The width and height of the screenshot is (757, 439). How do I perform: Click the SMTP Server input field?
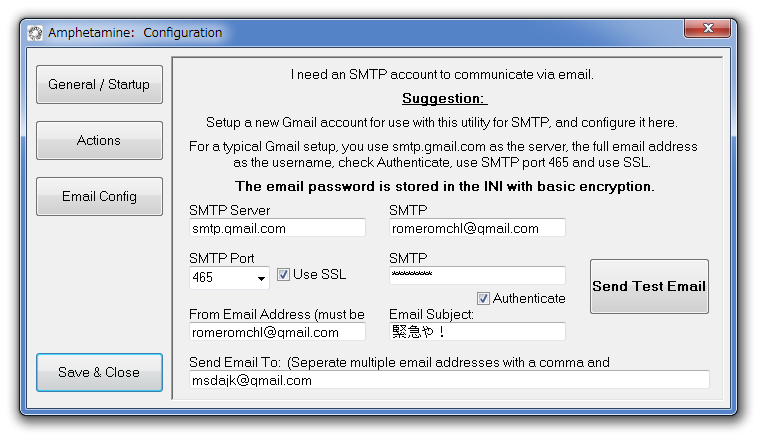277,228
